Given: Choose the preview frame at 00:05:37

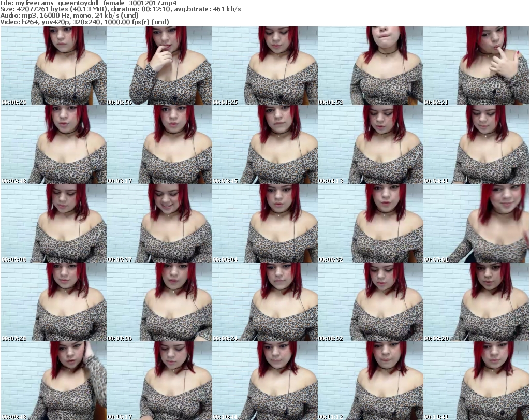Looking at the screenshot, I should pyautogui.click(x=159, y=224).
